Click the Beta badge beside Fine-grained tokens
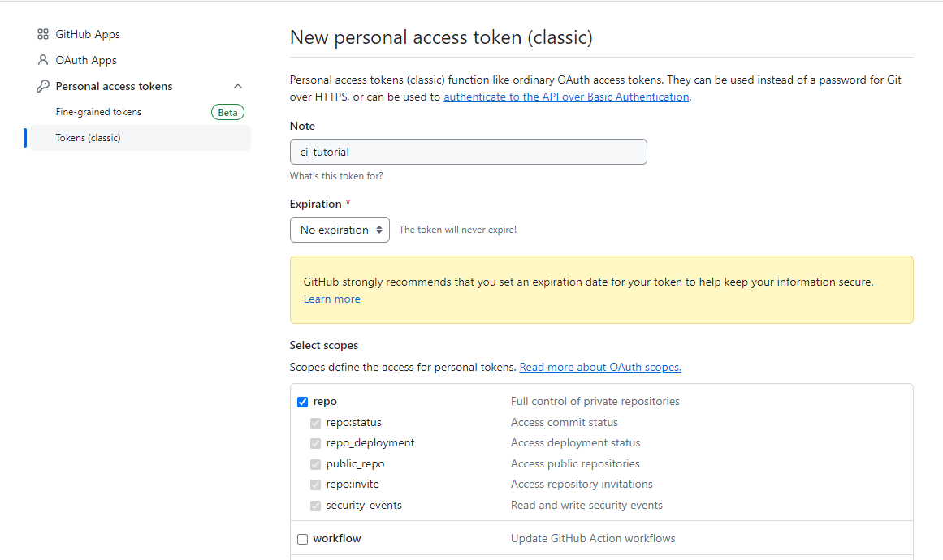This screenshot has height=560, width=943. [x=227, y=112]
